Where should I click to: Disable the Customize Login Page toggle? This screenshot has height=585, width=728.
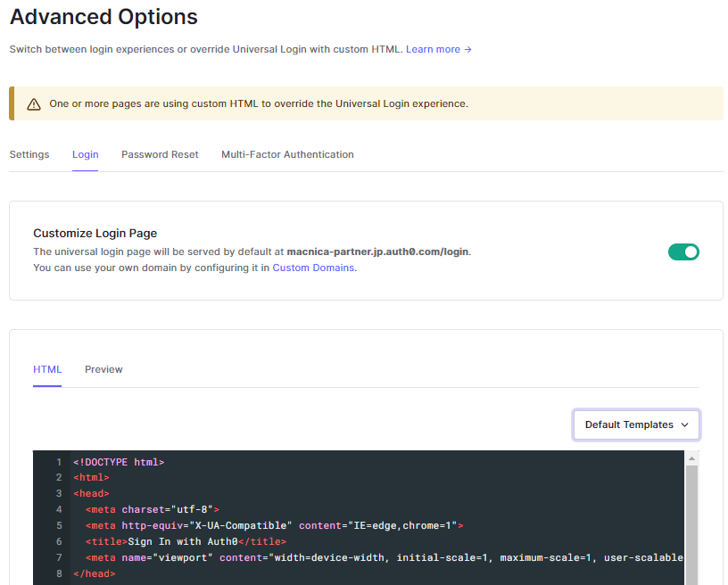[683, 251]
